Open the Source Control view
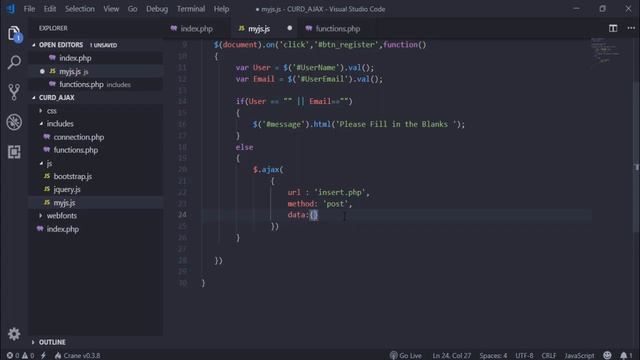This screenshot has height=360, width=640. pos(14,92)
